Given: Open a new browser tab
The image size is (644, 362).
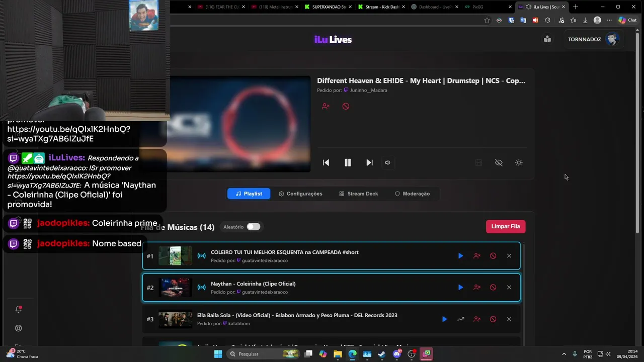Looking at the screenshot, I should (x=576, y=7).
